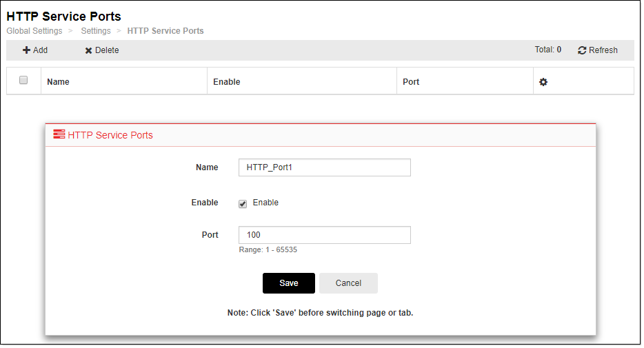This screenshot has width=644, height=348.
Task: Click the red HTTP Service Ports dialog icon
Action: click(x=59, y=134)
